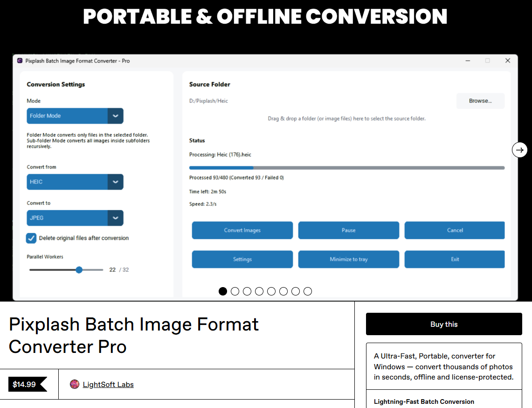Click 'Speed: 2.3/s' text

(x=203, y=204)
